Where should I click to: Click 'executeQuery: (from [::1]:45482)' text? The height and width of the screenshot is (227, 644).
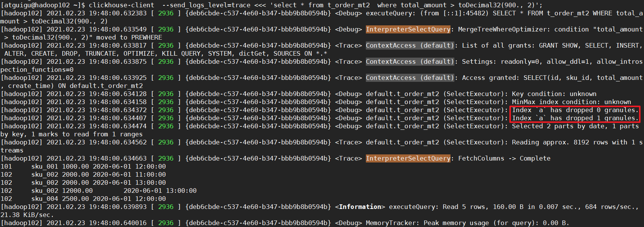click(x=427, y=13)
